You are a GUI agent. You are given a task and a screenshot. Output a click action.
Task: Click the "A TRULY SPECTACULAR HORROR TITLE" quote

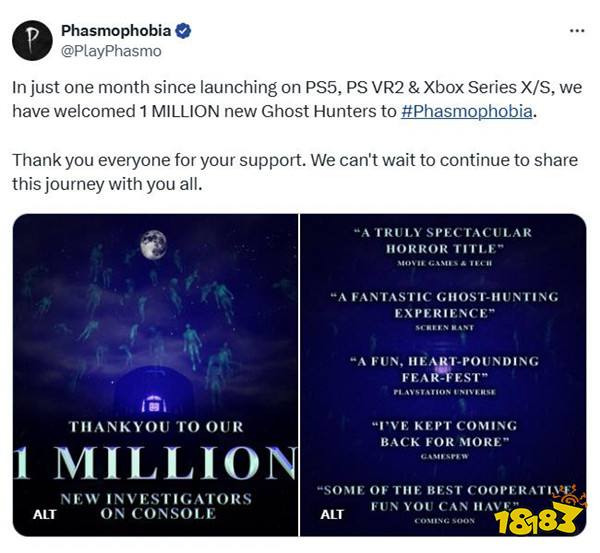coord(443,239)
